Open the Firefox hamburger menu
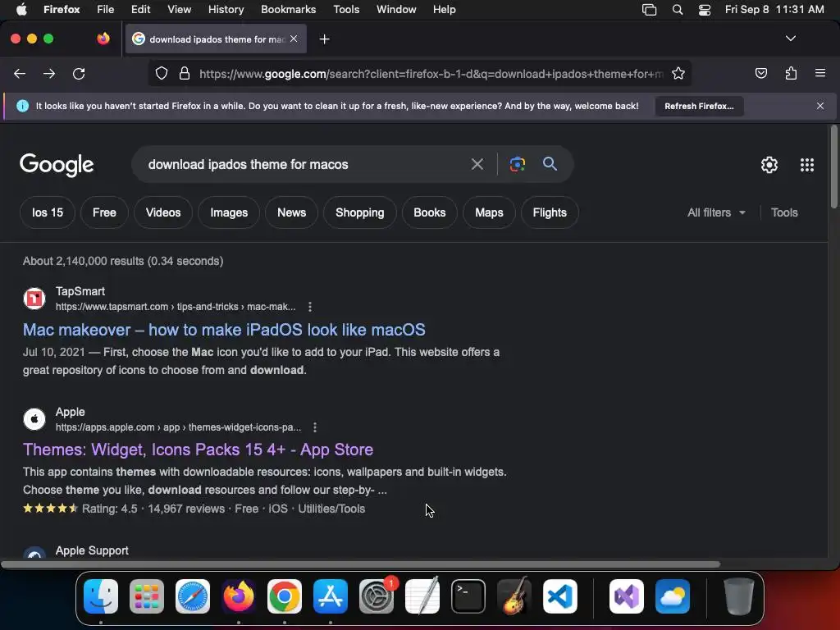Viewport: 840px width, 630px height. 819,73
